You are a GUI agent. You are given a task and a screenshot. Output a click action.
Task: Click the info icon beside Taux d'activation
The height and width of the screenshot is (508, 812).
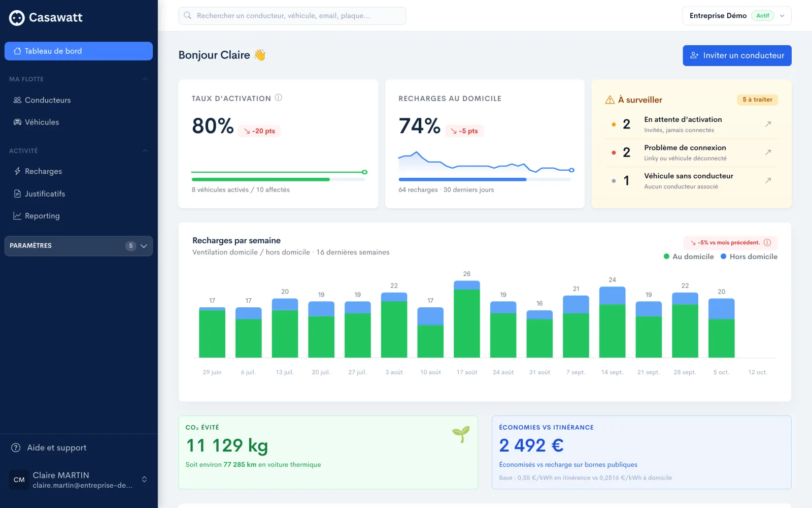[279, 98]
